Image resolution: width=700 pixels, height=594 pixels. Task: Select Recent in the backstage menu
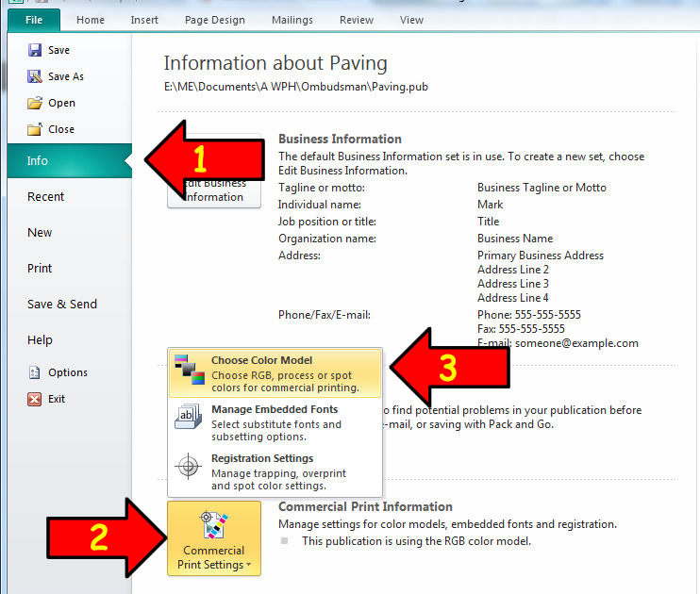[46, 197]
